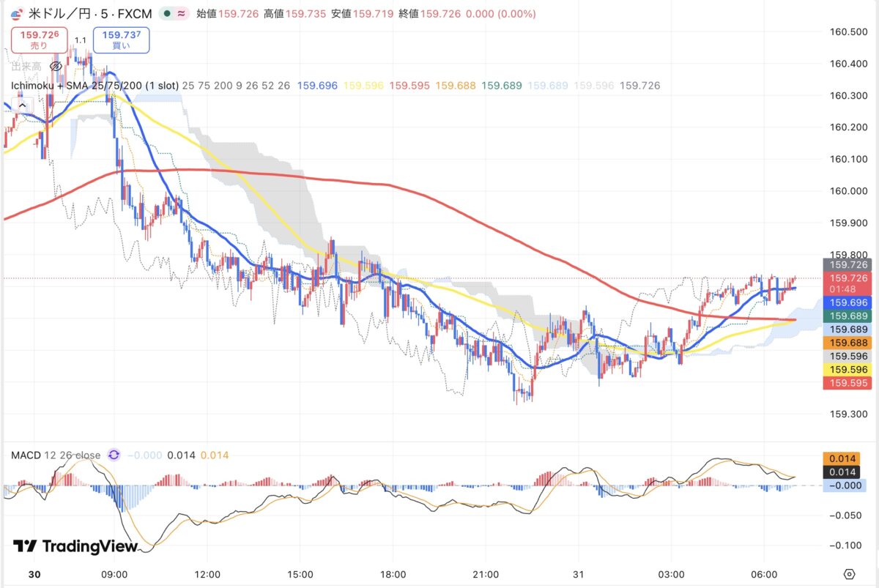879x588 pixels.
Task: Click the 09:00 label on time axis
Action: [115, 573]
